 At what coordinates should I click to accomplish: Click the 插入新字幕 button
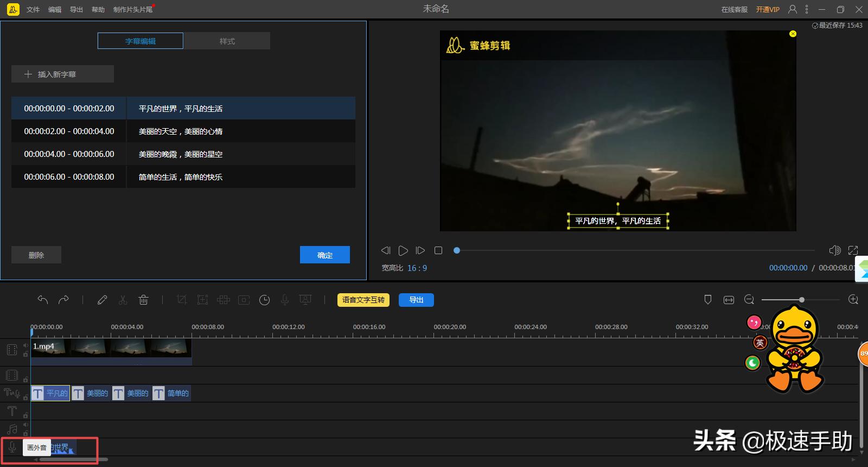pos(62,74)
